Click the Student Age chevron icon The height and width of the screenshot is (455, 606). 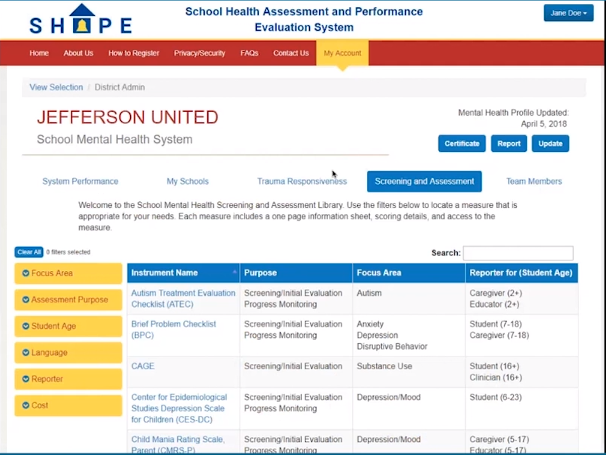(x=24, y=326)
